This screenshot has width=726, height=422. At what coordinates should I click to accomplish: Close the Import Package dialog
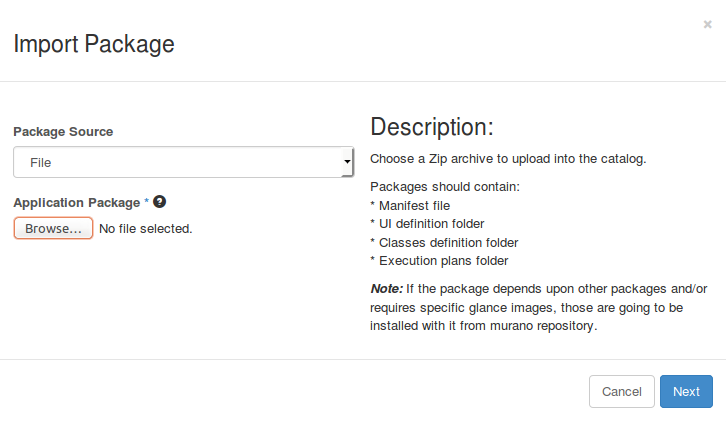pyautogui.click(x=707, y=24)
